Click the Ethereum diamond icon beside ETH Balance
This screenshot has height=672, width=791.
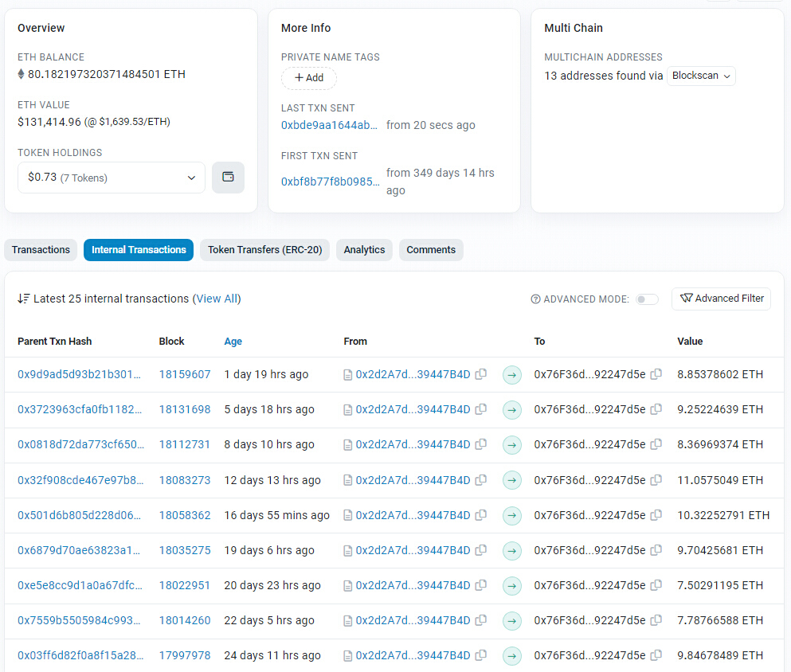click(x=19, y=74)
